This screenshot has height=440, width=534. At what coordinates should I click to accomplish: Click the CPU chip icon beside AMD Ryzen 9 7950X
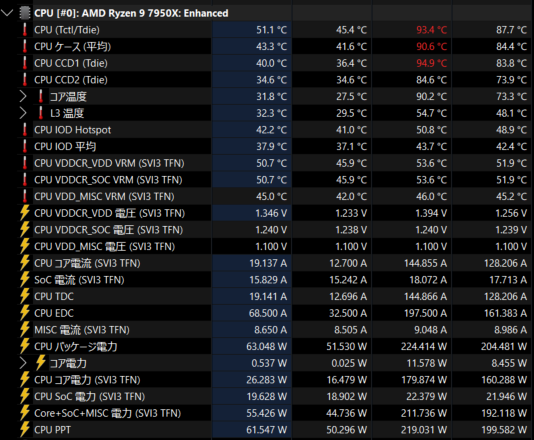click(25, 13)
